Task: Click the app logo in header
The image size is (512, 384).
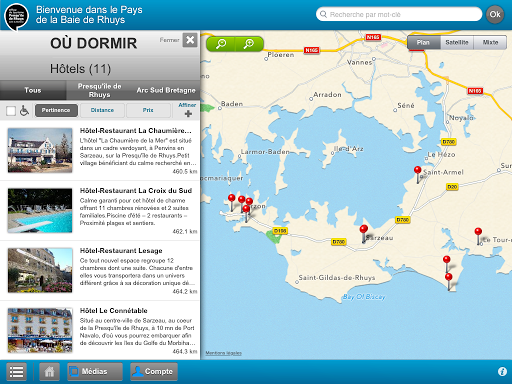Action: (x=16, y=16)
